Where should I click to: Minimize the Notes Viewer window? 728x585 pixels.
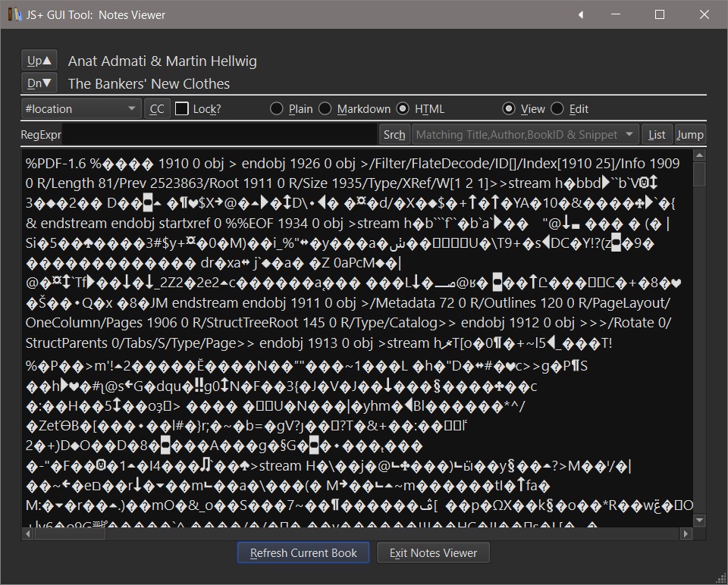pos(616,15)
